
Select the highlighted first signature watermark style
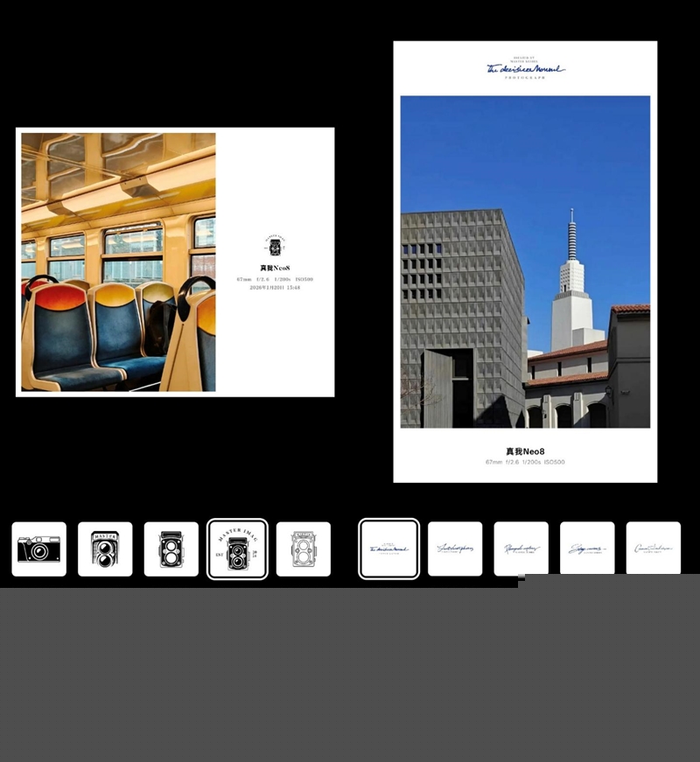pos(388,549)
